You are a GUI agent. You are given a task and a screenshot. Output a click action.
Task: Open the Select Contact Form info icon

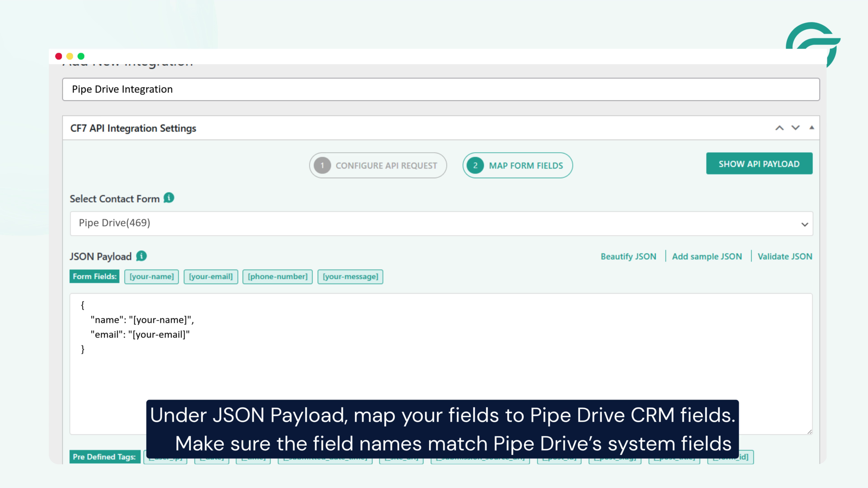click(169, 198)
